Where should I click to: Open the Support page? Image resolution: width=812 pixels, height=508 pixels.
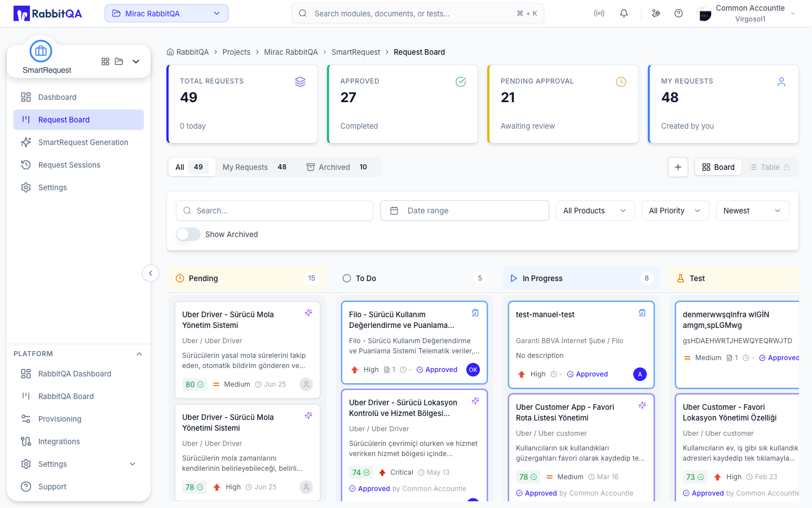[x=78, y=487]
